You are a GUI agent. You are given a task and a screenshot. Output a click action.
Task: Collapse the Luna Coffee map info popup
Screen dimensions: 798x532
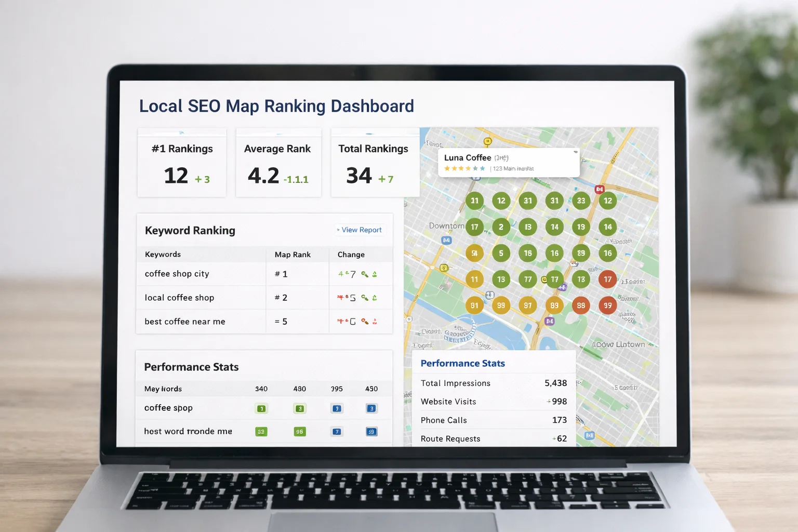pos(575,152)
